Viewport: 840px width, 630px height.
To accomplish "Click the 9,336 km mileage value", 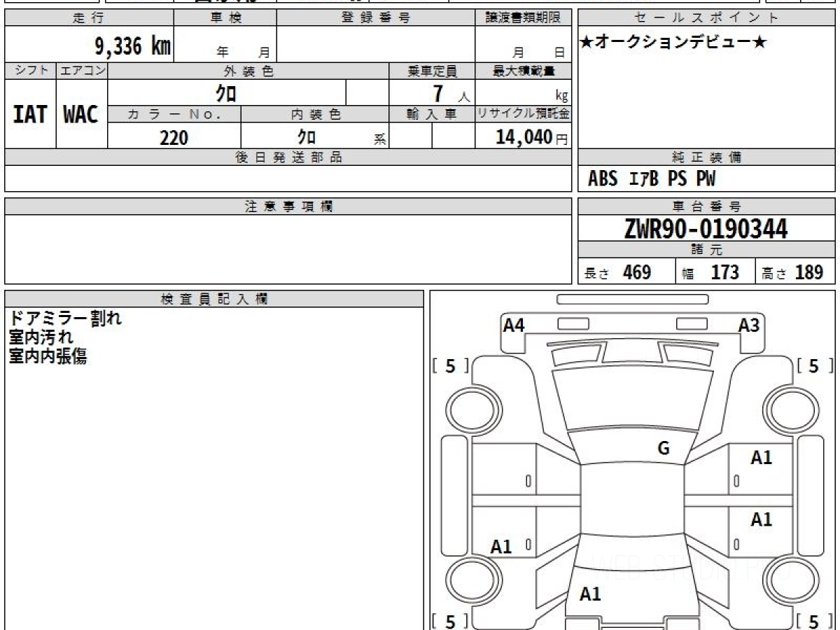I will (x=133, y=46).
